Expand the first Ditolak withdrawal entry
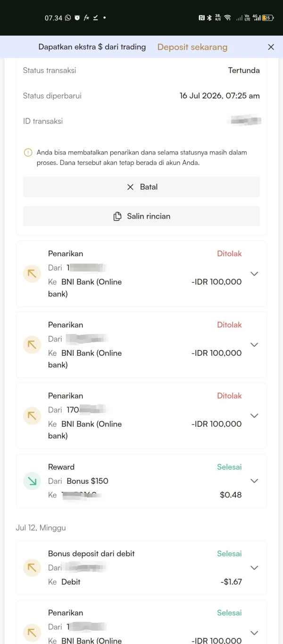 tap(254, 274)
